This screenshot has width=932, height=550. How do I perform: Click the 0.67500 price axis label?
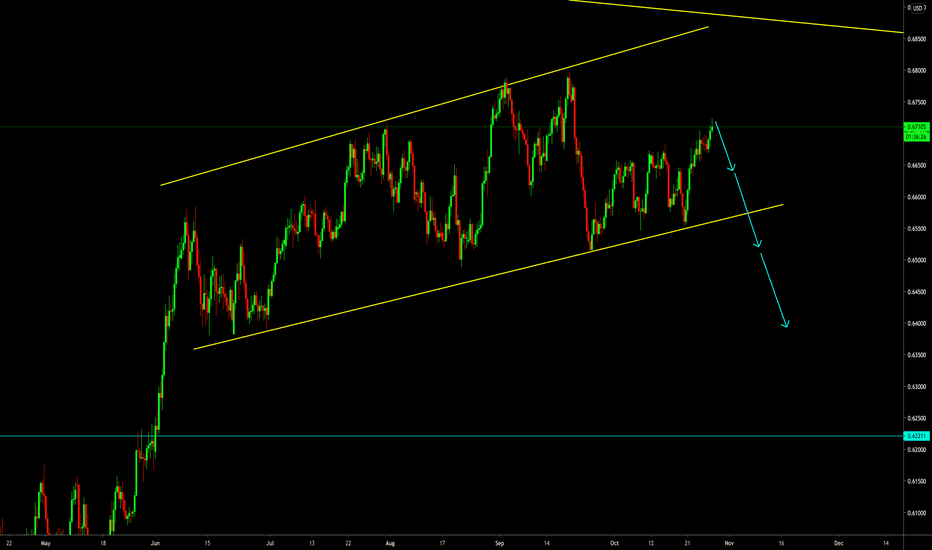[917, 102]
